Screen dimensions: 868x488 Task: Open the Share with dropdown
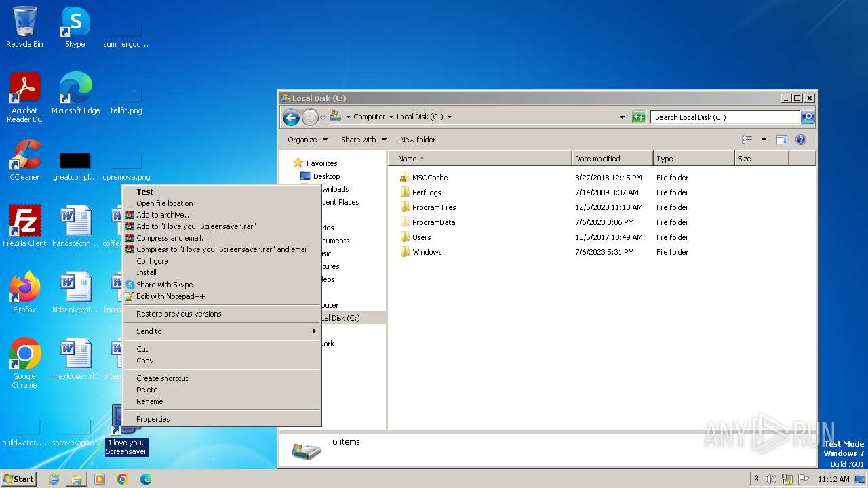point(363,140)
